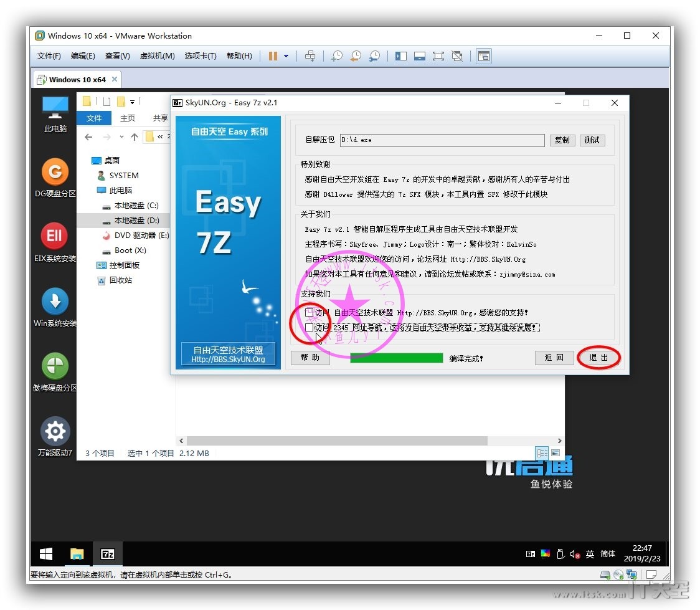This screenshot has width=700, height=610.
Task: Send Ctrl+Alt+Del to the virtual machine
Action: (310, 56)
